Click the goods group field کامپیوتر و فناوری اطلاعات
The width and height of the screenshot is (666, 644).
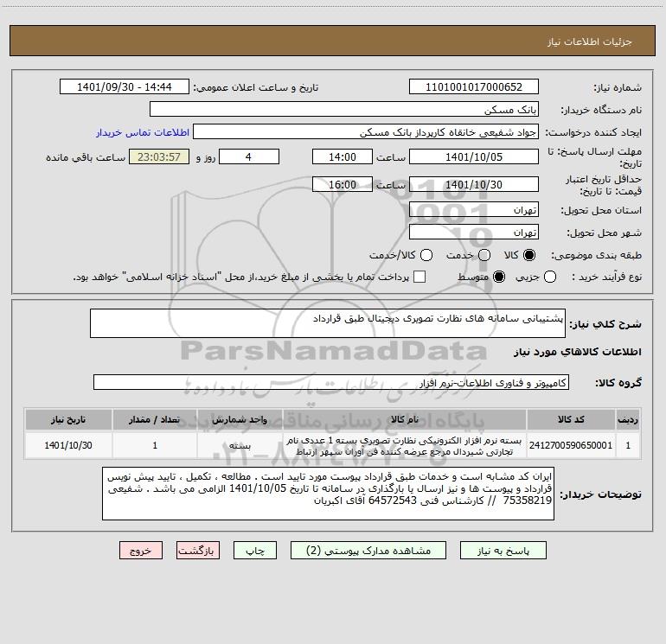(x=331, y=382)
